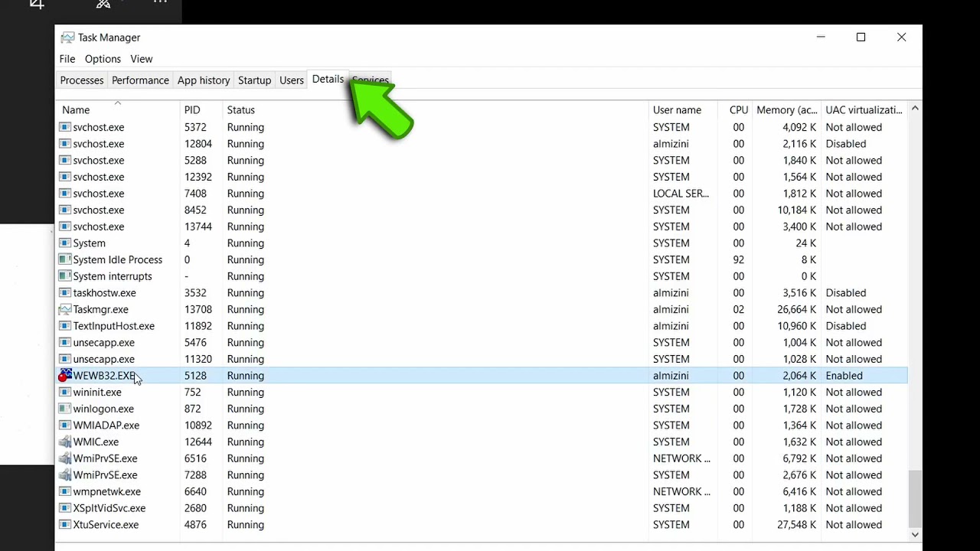This screenshot has width=980, height=551.
Task: Click memory value 27,548 K
Action: 796,525
